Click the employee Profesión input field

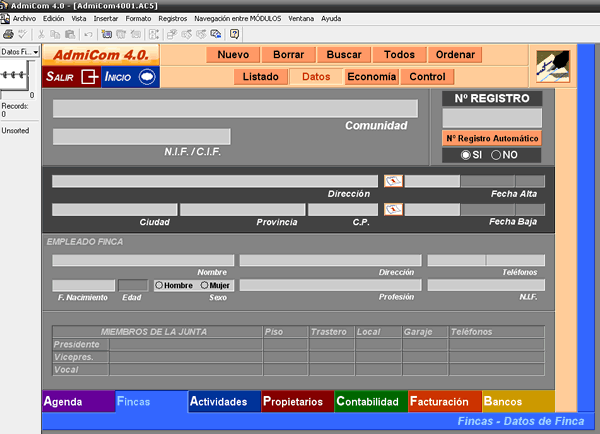pyautogui.click(x=331, y=285)
